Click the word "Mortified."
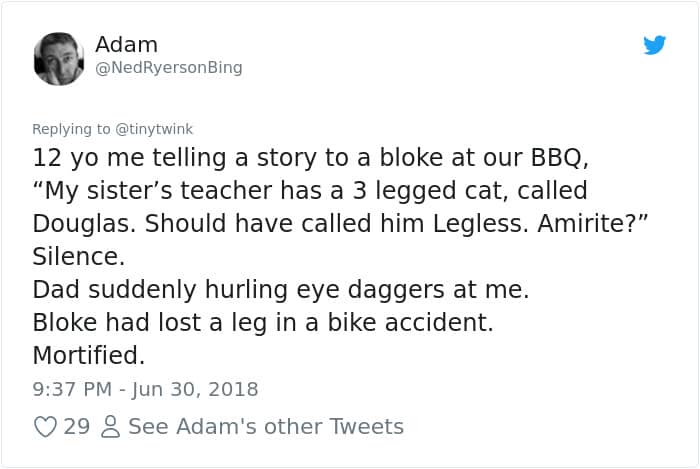 pos(89,355)
